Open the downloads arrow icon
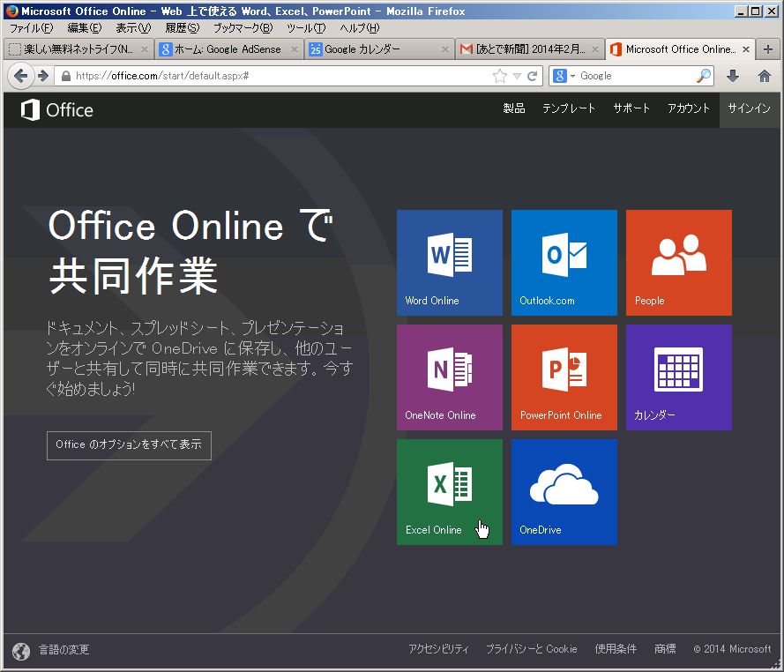 [733, 76]
